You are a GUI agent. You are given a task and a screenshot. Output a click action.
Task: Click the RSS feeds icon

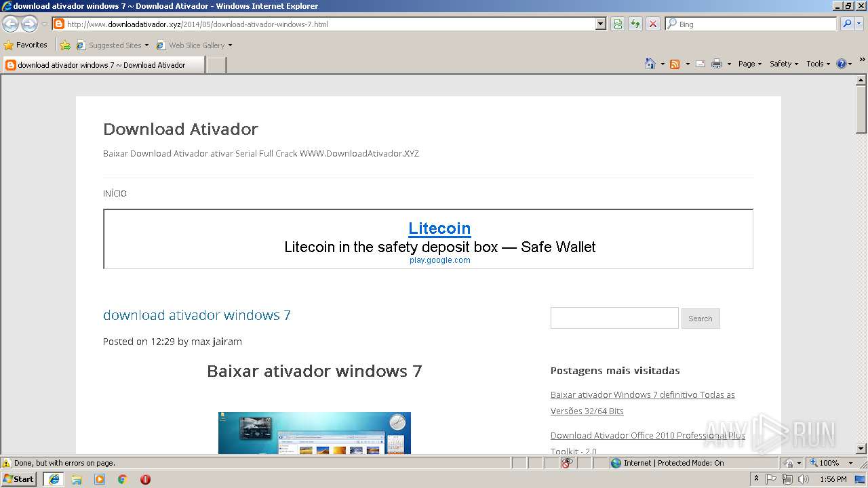tap(675, 64)
